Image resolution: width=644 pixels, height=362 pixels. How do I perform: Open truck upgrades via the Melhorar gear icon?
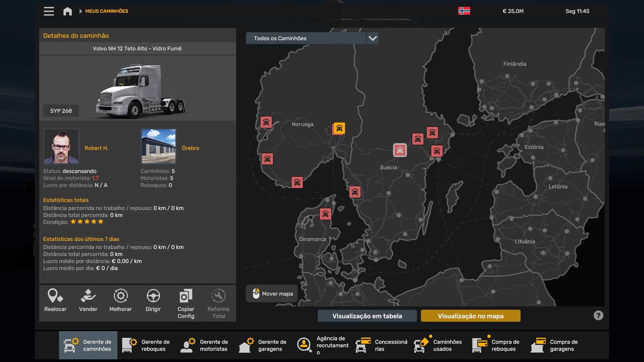[x=120, y=296]
